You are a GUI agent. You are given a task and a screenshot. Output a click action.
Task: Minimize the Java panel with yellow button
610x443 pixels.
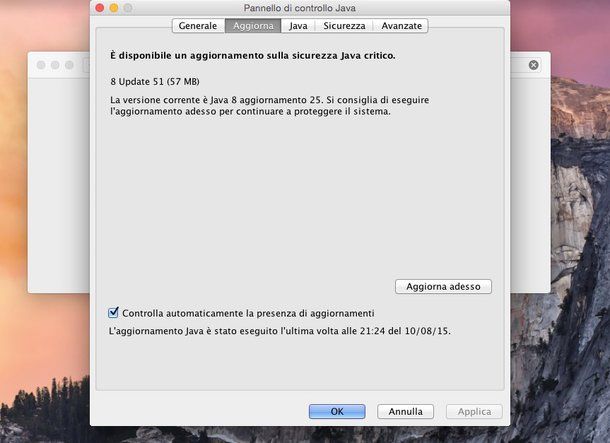pyautogui.click(x=114, y=8)
